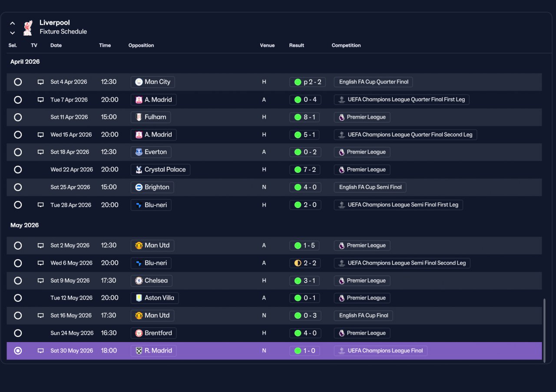Click the TV icon on Chelsea fixture row

click(x=40, y=281)
